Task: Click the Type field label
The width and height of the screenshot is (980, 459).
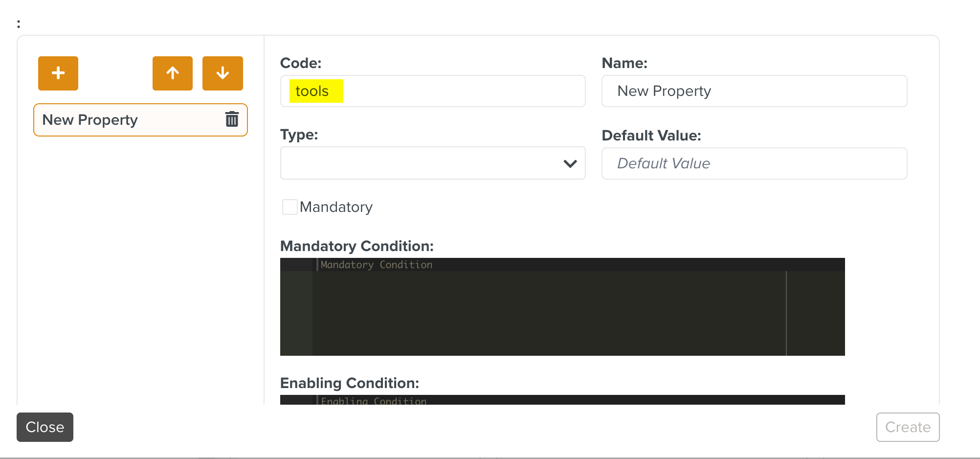Action: [x=299, y=135]
